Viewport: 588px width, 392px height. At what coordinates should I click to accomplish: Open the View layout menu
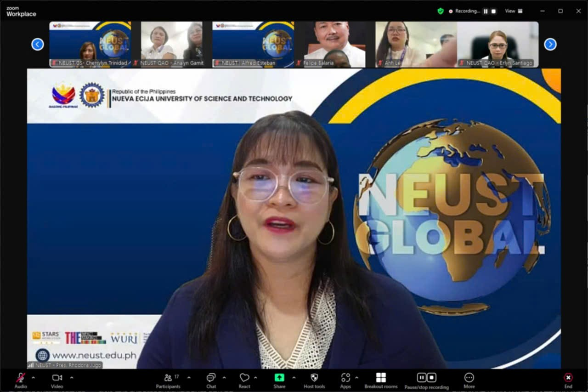(514, 11)
